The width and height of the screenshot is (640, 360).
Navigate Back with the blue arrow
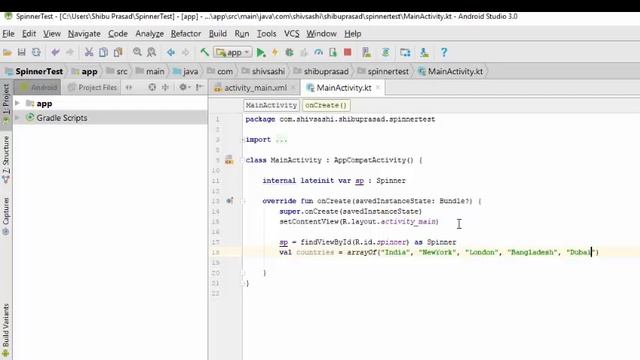click(x=171, y=52)
